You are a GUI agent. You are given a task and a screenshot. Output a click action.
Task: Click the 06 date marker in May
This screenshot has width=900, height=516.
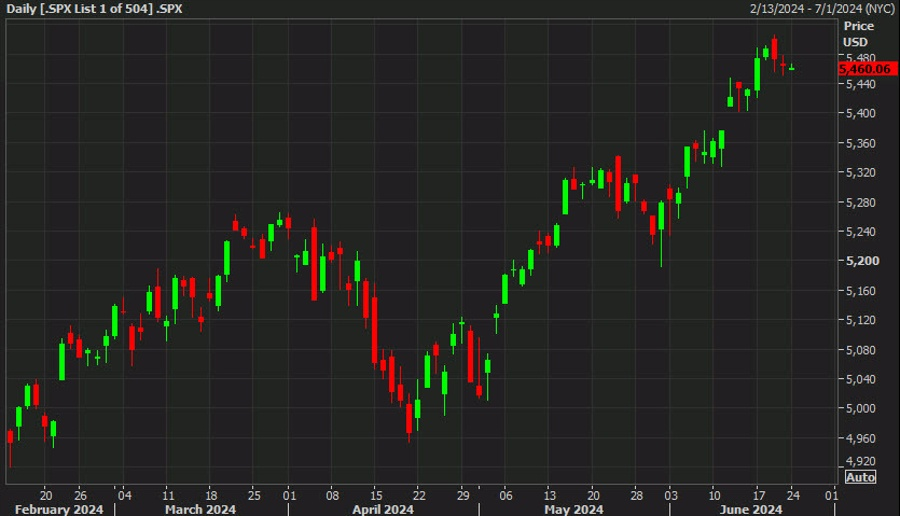(x=506, y=495)
